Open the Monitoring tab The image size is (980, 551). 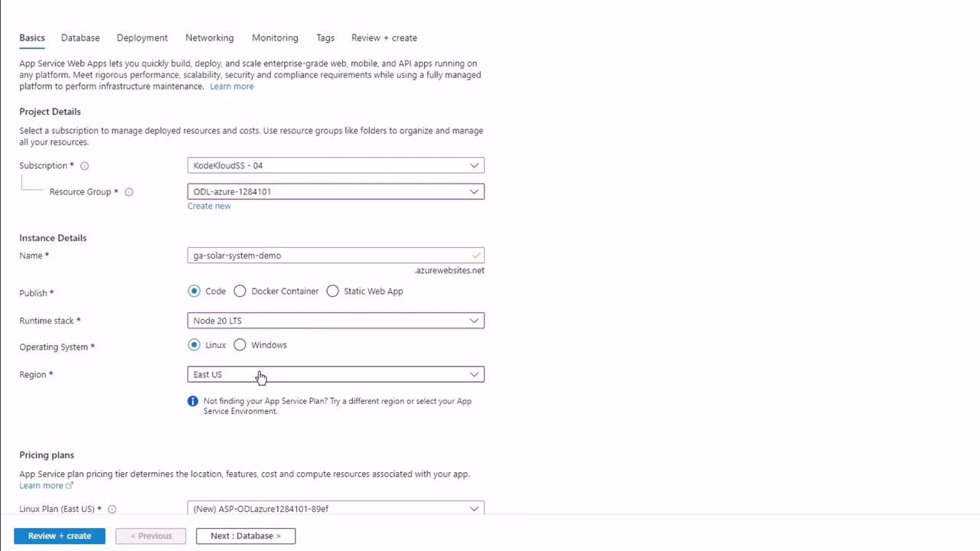pos(275,37)
